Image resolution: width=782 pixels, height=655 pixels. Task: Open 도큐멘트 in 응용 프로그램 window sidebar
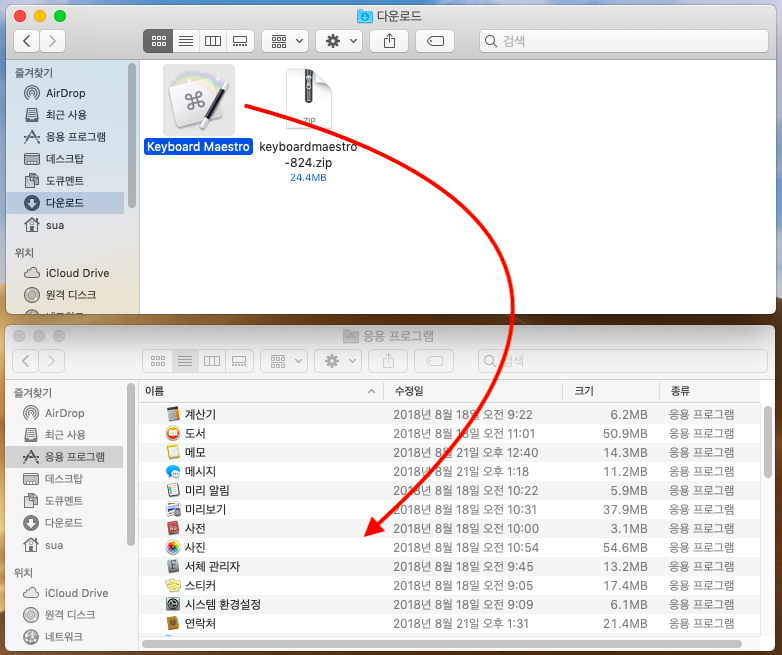click(64, 501)
